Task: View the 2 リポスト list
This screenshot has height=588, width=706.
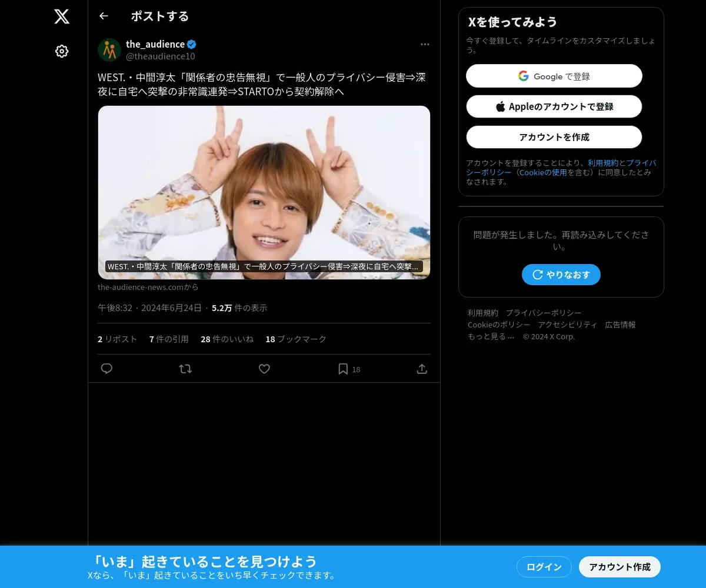Action: tap(117, 339)
